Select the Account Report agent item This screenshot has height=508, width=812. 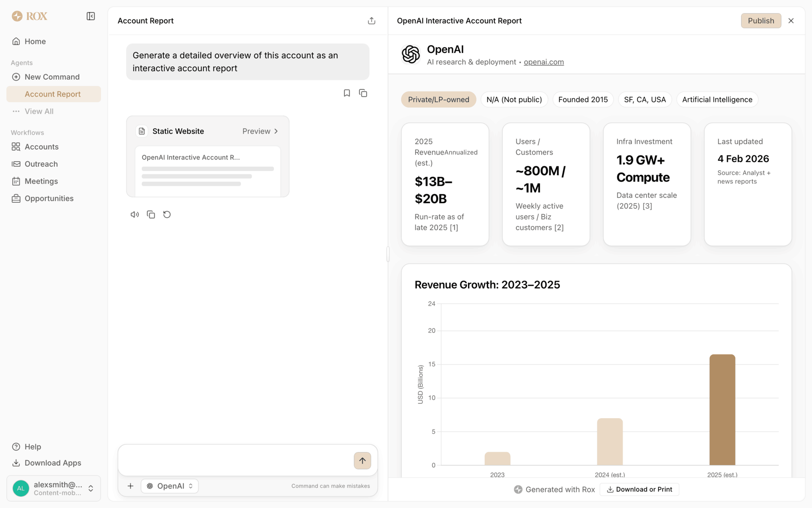coord(54,94)
